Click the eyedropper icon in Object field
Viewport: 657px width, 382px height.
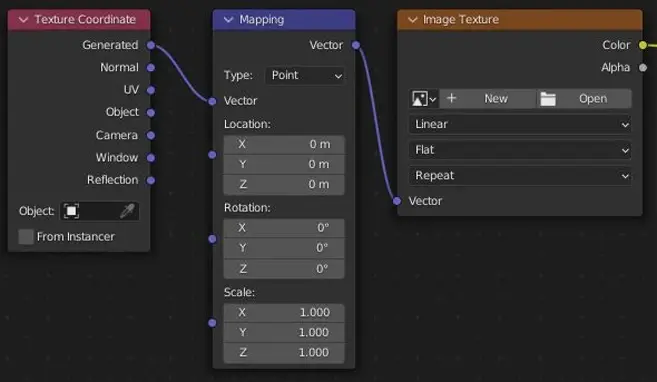click(127, 211)
